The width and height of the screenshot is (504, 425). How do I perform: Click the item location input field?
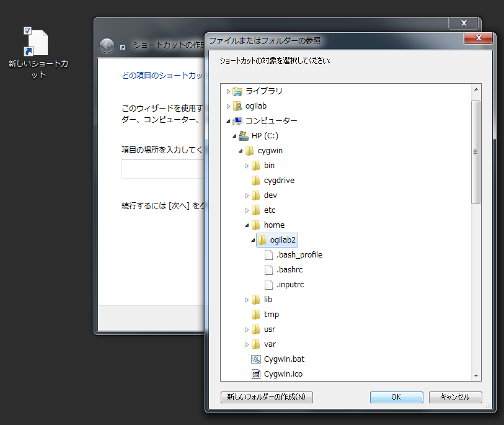pyautogui.click(x=162, y=169)
